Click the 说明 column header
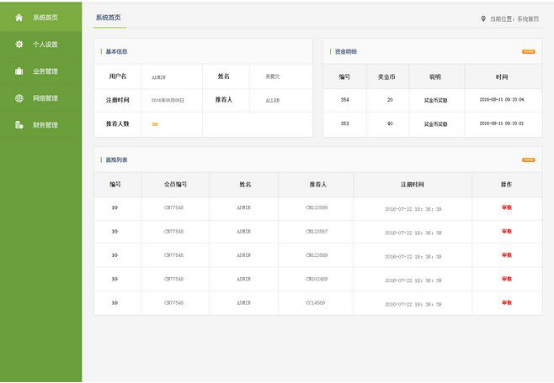 click(x=435, y=77)
